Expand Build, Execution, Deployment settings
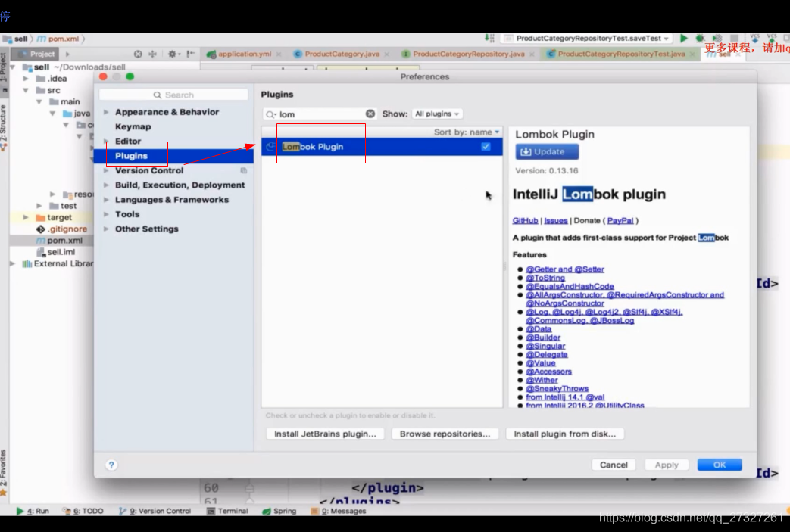Image resolution: width=790 pixels, height=532 pixels. [x=106, y=185]
